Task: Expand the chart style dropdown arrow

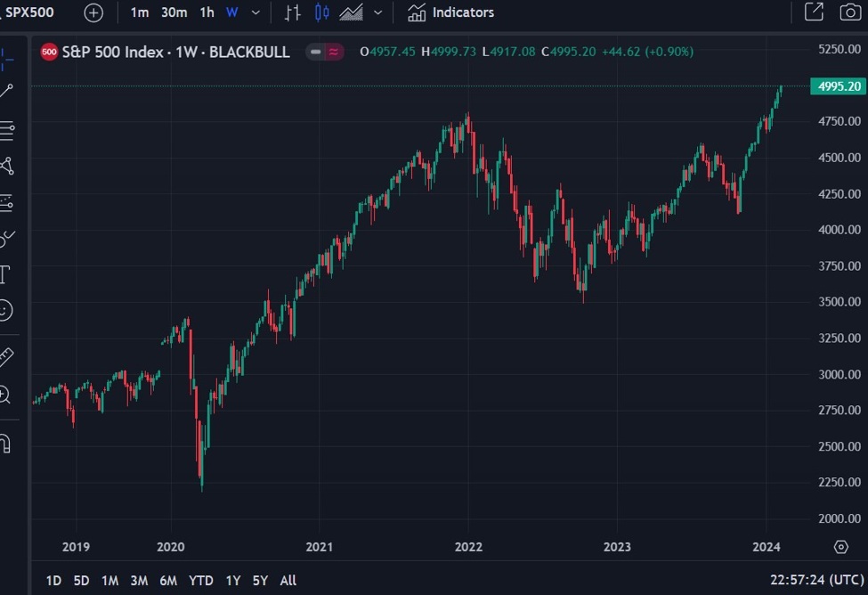Action: point(378,12)
